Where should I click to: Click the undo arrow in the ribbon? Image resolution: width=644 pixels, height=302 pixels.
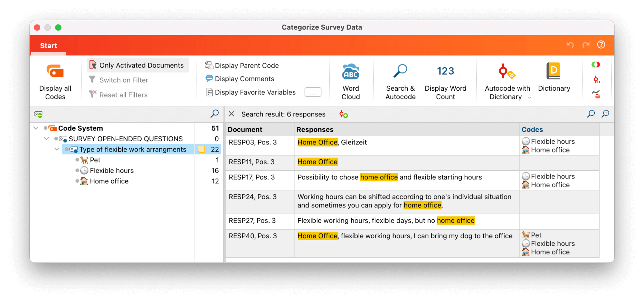click(570, 45)
